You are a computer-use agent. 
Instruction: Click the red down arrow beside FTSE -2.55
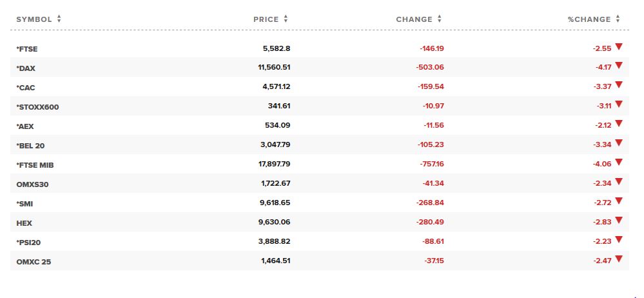[618, 46]
